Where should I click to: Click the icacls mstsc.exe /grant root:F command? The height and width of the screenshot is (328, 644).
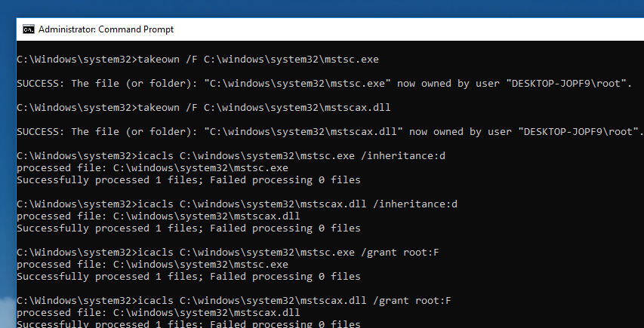click(234, 253)
